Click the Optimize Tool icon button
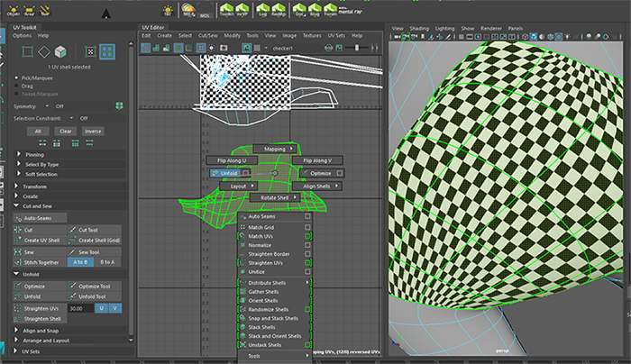631x364 pixels. click(x=72, y=286)
